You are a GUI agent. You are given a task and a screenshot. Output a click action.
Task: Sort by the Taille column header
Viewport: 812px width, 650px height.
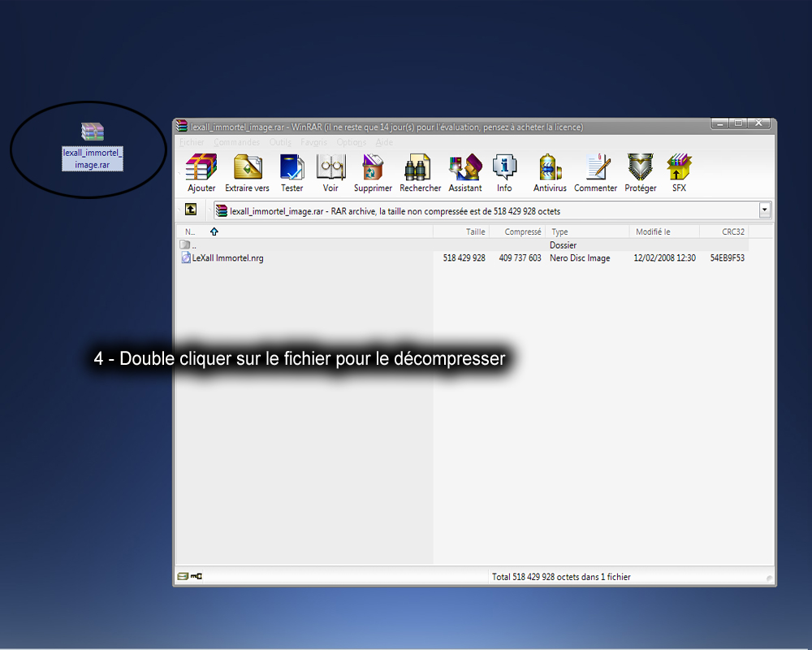point(461,232)
